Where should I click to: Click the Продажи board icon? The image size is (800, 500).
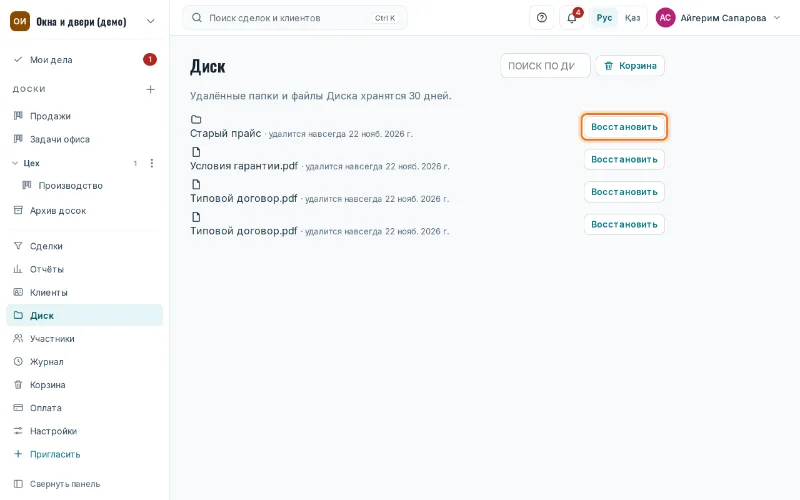tap(18, 116)
